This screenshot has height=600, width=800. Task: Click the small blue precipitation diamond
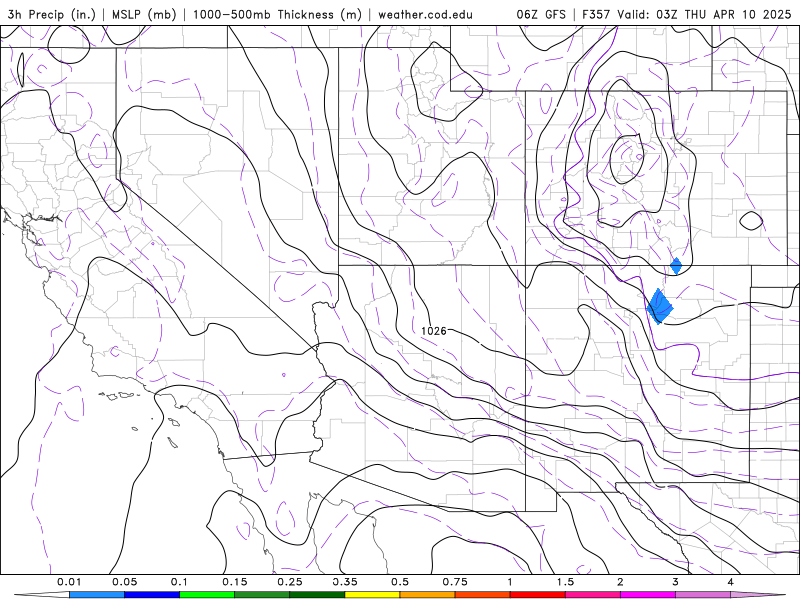[676, 266]
